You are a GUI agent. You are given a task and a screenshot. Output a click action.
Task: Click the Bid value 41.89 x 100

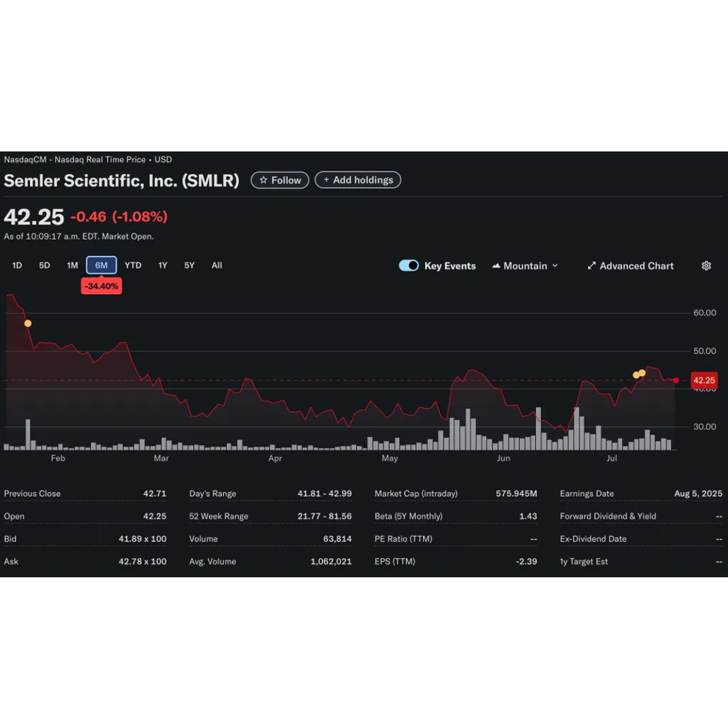pyautogui.click(x=142, y=539)
